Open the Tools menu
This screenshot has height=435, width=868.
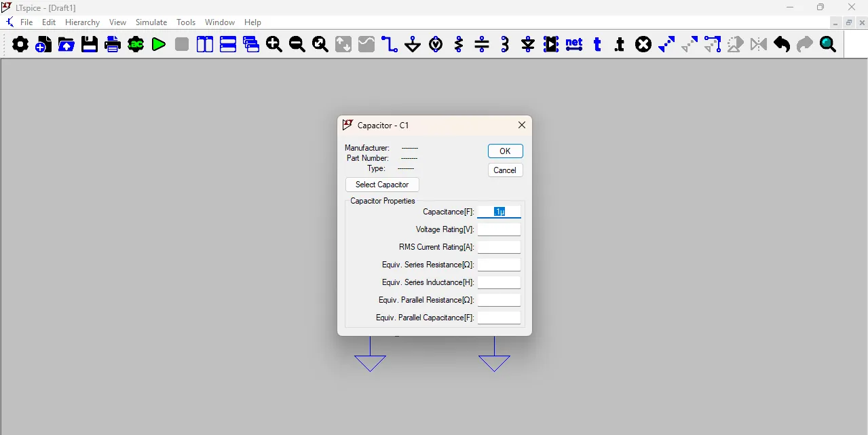pyautogui.click(x=186, y=22)
